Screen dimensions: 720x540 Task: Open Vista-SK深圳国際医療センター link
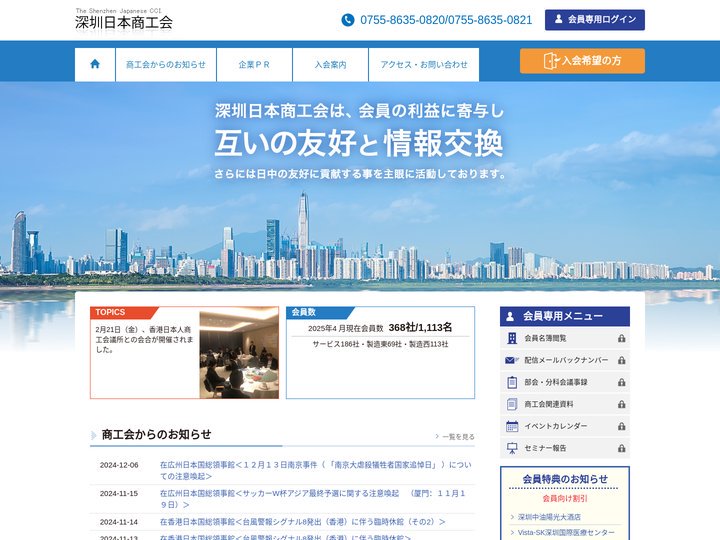coord(566,533)
